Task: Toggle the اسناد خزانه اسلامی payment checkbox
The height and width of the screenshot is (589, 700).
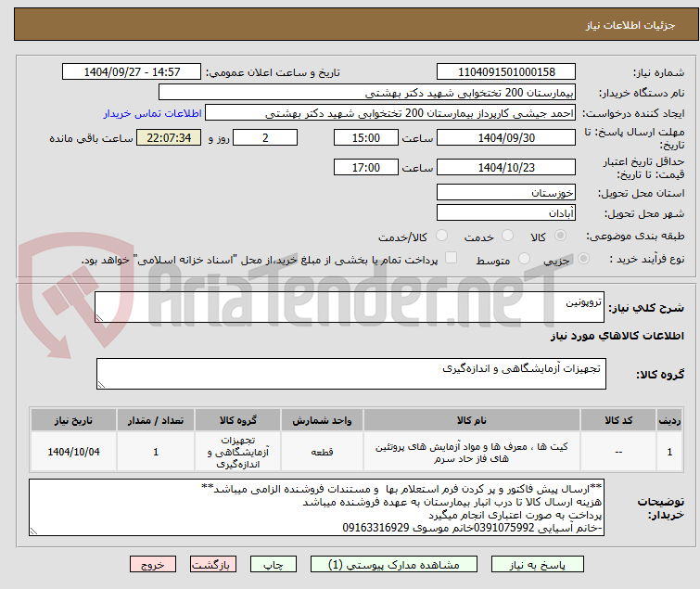Action: point(452,258)
